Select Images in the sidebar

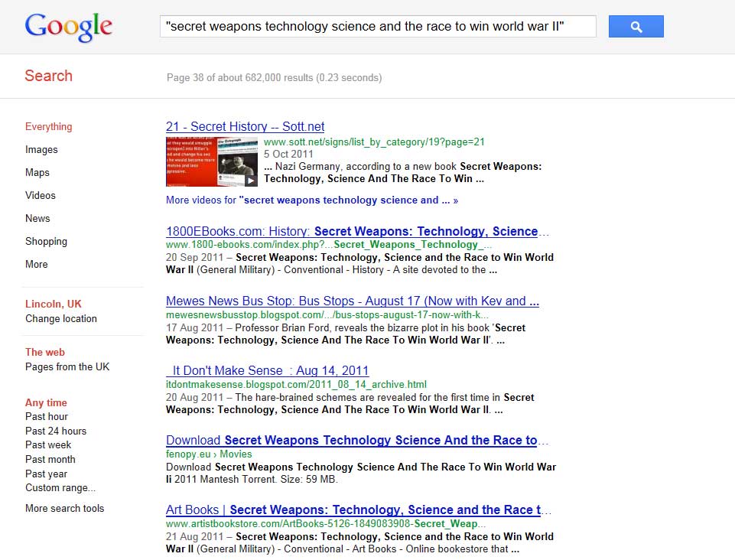tap(41, 150)
